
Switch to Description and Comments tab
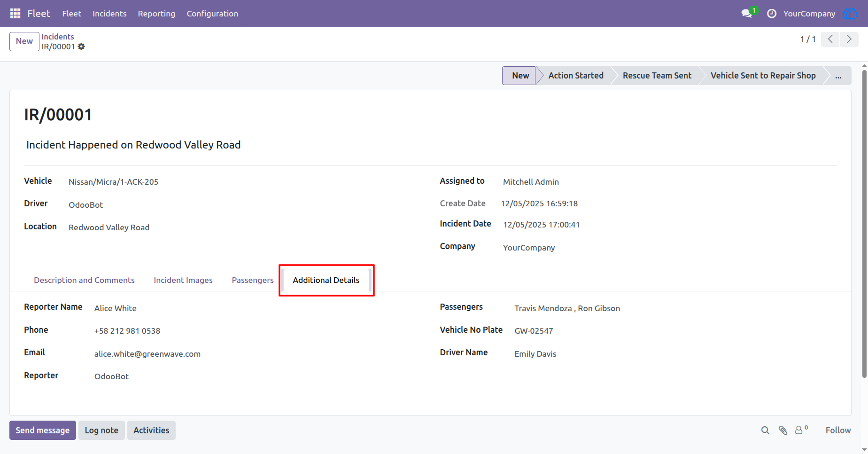(84, 280)
